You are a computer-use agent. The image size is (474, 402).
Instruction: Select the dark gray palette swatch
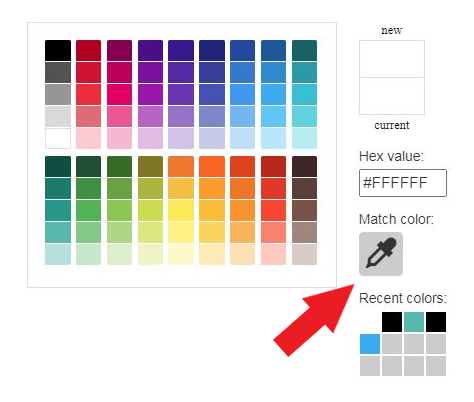tap(58, 72)
